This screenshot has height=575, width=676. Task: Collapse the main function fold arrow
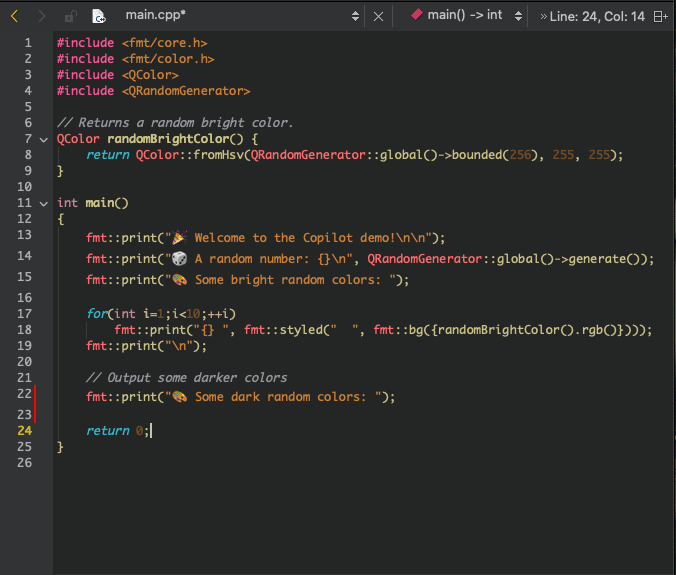pyautogui.click(x=43, y=203)
